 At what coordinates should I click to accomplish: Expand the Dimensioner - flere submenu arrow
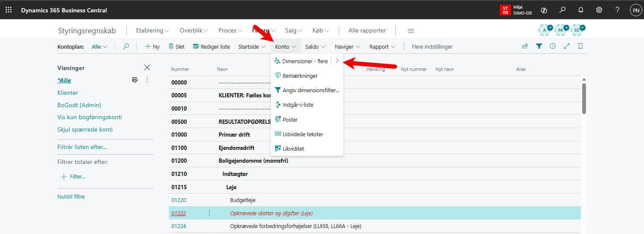click(x=337, y=61)
